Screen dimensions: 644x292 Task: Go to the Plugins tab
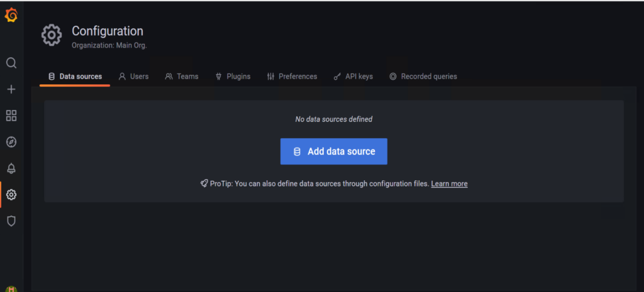coord(233,77)
